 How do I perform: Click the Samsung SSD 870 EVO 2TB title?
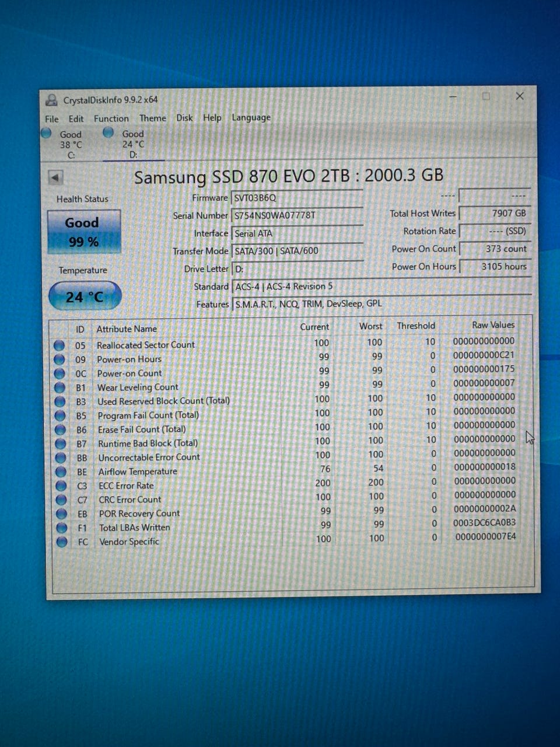289,176
